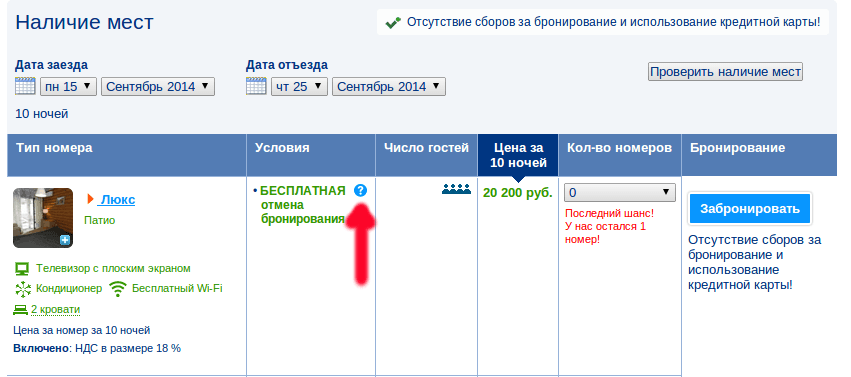851x377 pixels.
Task: Click the orange triangle beside Люкс
Action: click(91, 200)
